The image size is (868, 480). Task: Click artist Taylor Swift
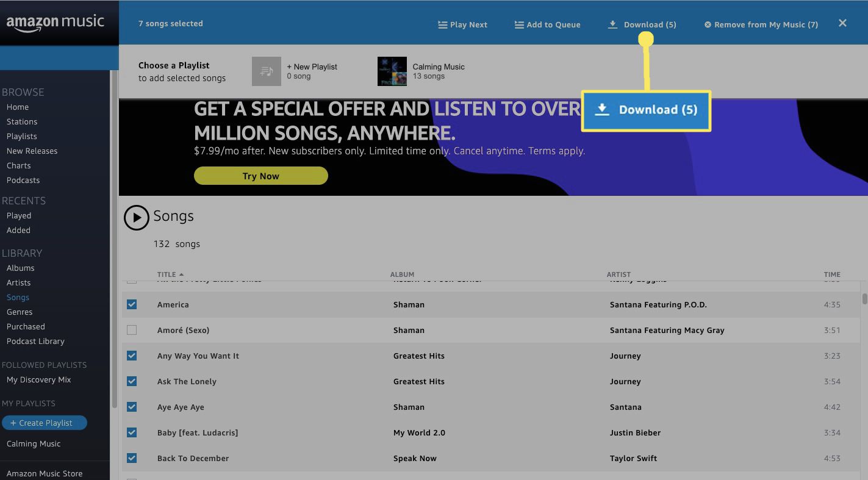(x=633, y=458)
